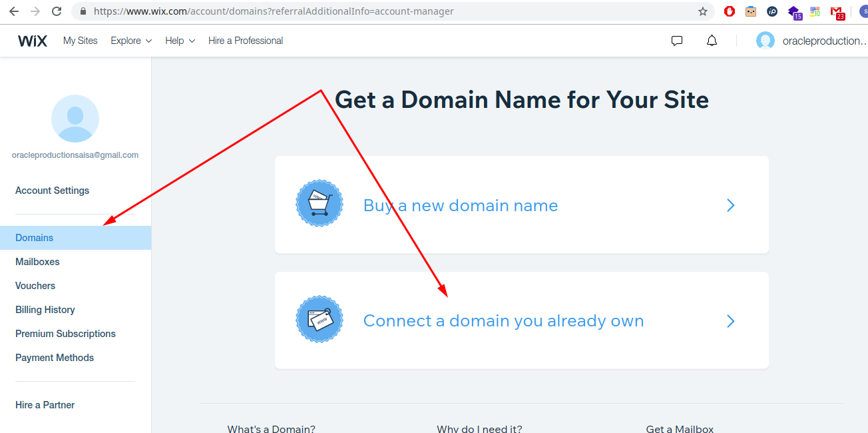Click the account email address in the sidebar

[x=75, y=155]
